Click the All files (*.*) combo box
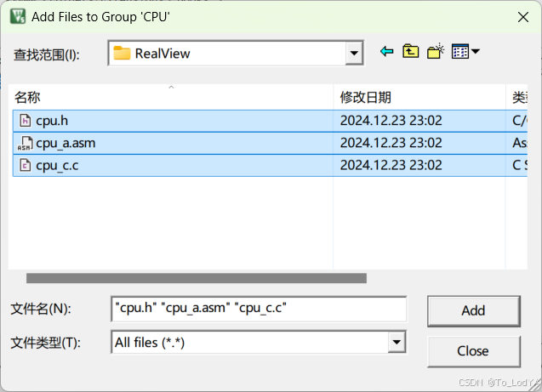The height and width of the screenshot is (392, 542). [259, 343]
